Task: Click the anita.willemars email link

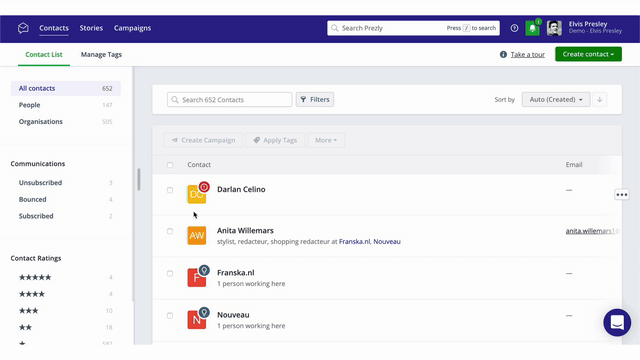Action: pos(592,231)
